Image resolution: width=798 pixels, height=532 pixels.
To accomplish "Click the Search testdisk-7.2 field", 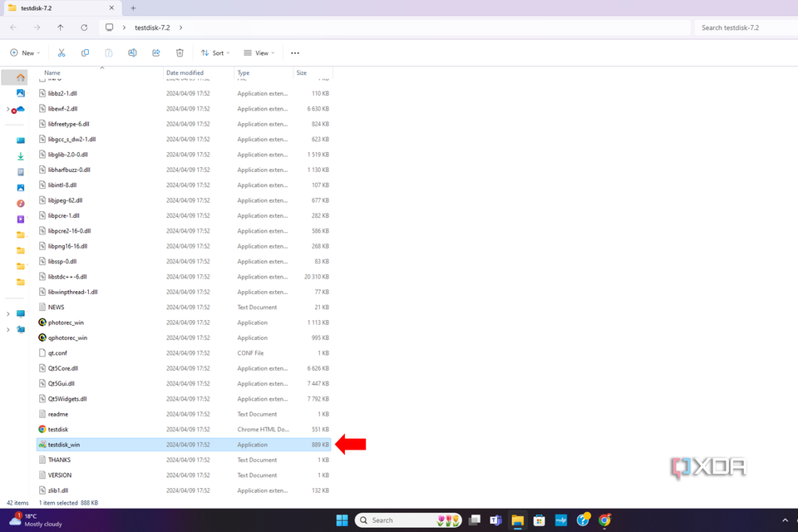I will (x=746, y=27).
